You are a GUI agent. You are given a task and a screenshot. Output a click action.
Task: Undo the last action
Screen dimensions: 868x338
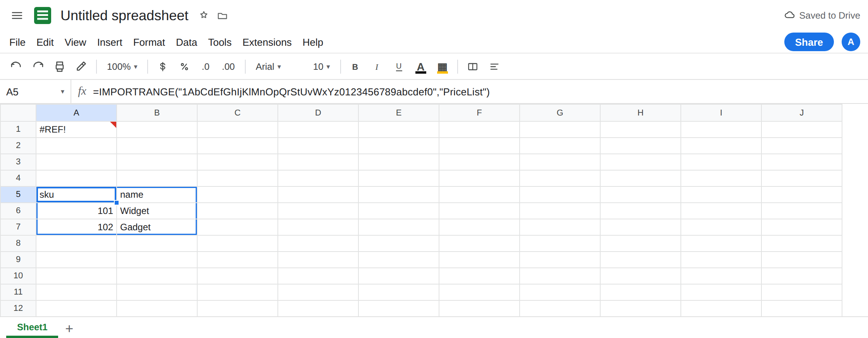point(16,67)
